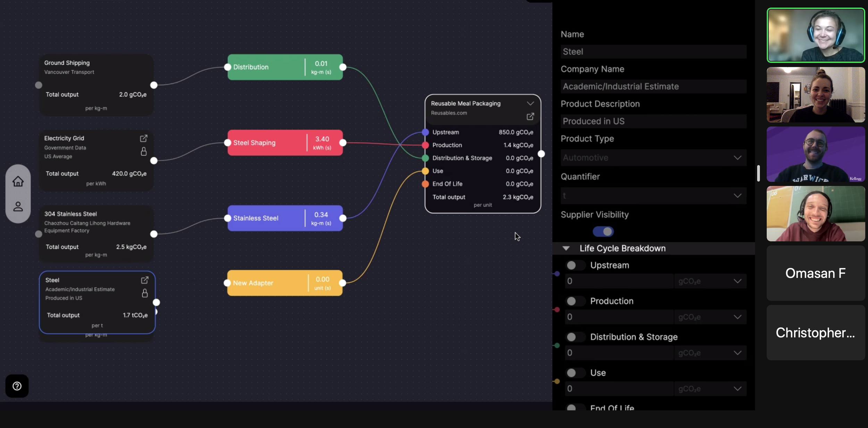Open the Quantifier dropdown
The image size is (868, 428).
(x=653, y=196)
